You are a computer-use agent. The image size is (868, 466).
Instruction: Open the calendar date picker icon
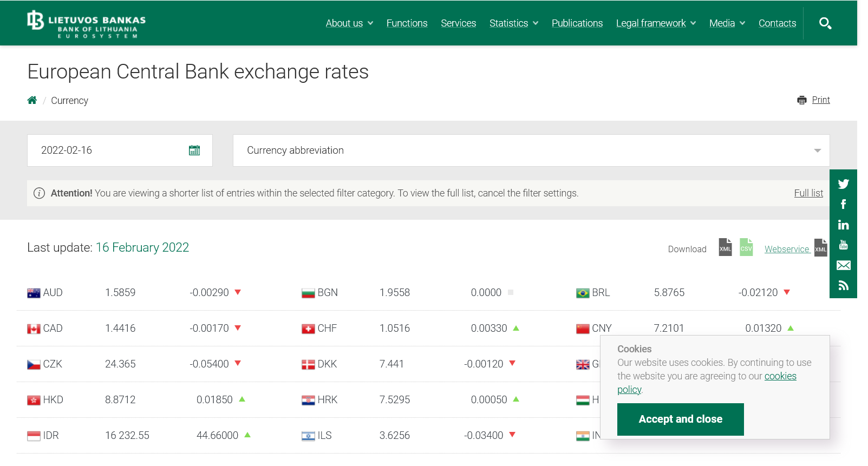tap(194, 150)
